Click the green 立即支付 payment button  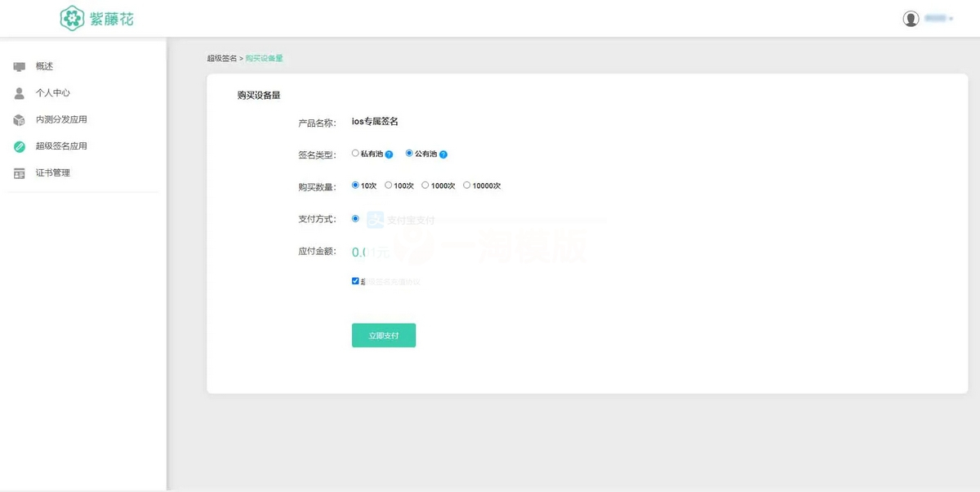[384, 335]
